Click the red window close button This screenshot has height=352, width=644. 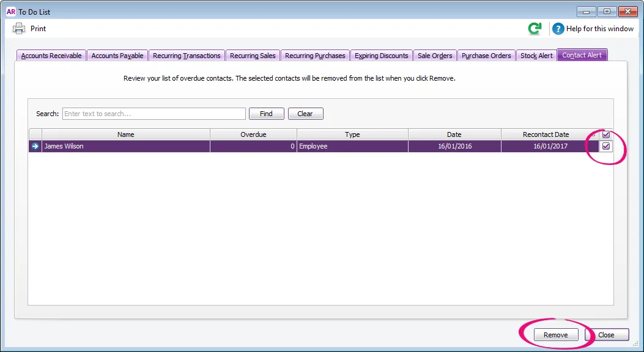click(627, 12)
